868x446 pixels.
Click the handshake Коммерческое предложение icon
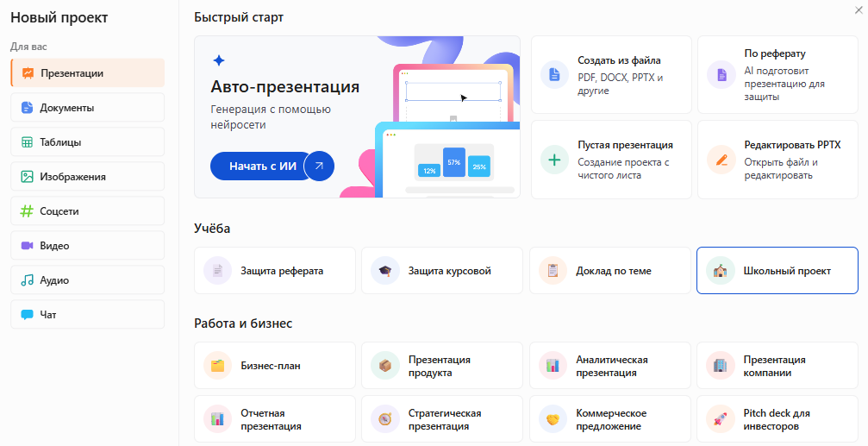pos(553,419)
